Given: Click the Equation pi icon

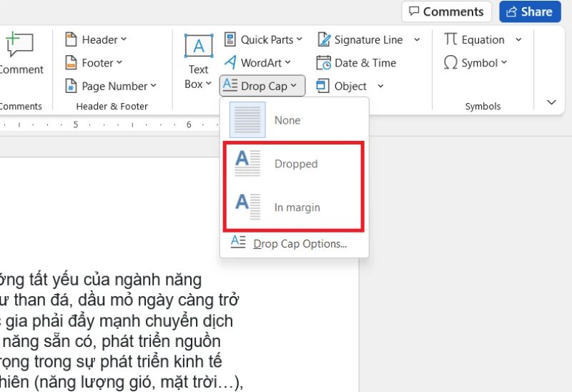Looking at the screenshot, I should pos(450,39).
